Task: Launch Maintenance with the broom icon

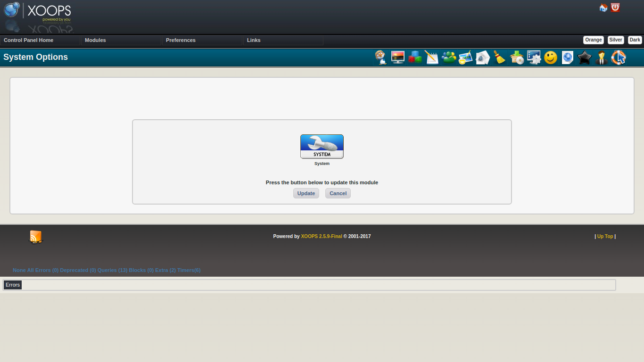Action: click(500, 58)
